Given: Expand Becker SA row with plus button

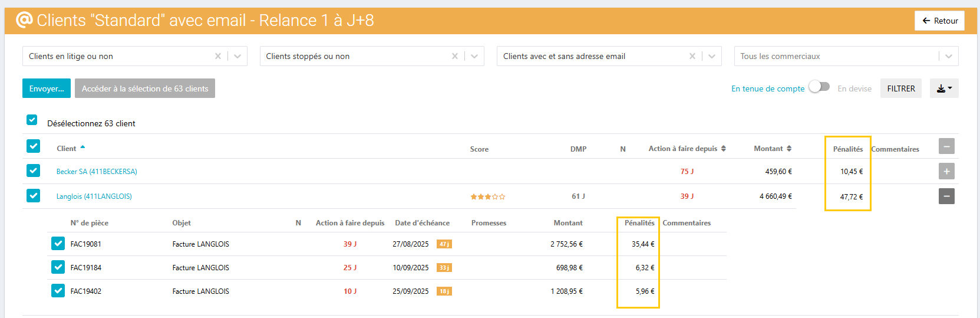Looking at the screenshot, I should 946,171.
